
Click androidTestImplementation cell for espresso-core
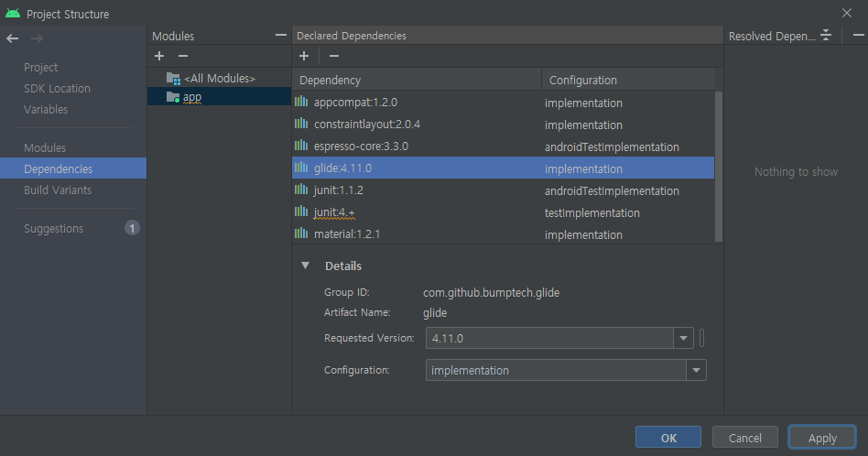point(612,147)
